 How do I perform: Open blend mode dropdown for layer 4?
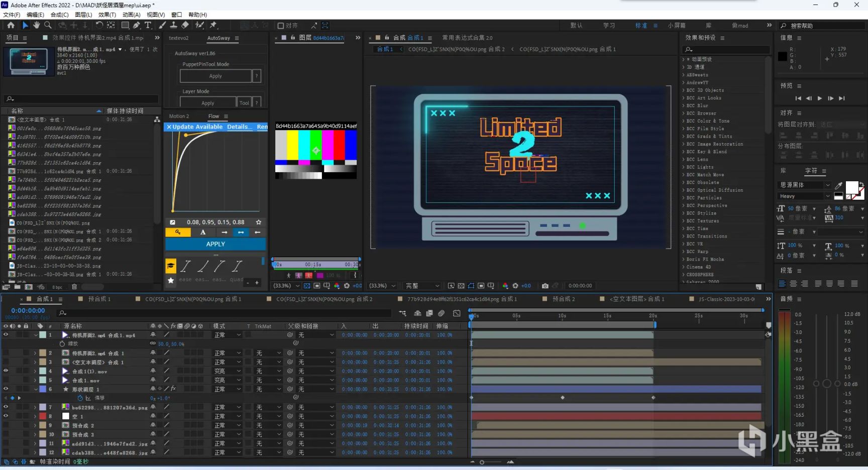228,371
